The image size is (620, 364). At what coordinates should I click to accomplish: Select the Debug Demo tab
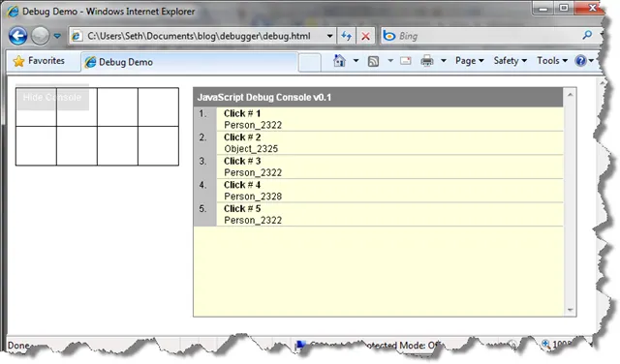coord(189,62)
